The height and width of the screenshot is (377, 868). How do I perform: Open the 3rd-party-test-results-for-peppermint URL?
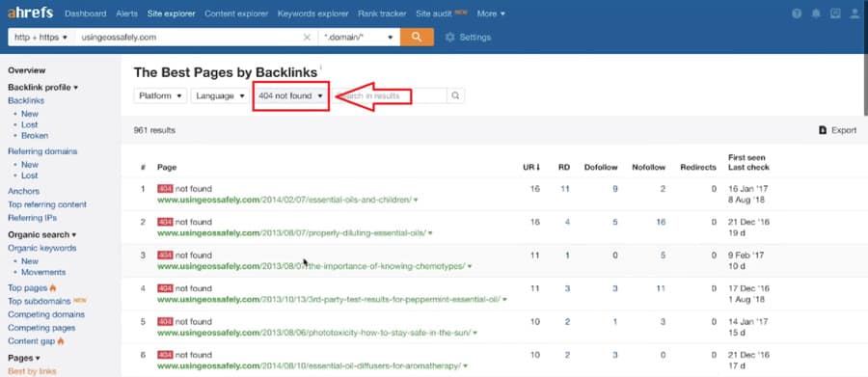329,300
